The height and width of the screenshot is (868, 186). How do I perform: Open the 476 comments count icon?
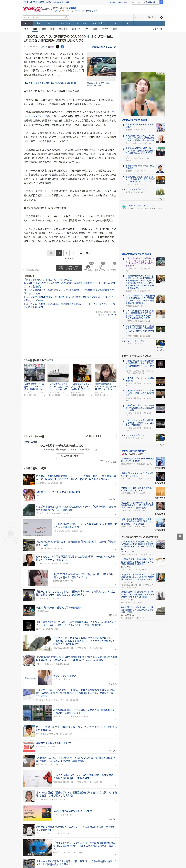tap(44, 47)
